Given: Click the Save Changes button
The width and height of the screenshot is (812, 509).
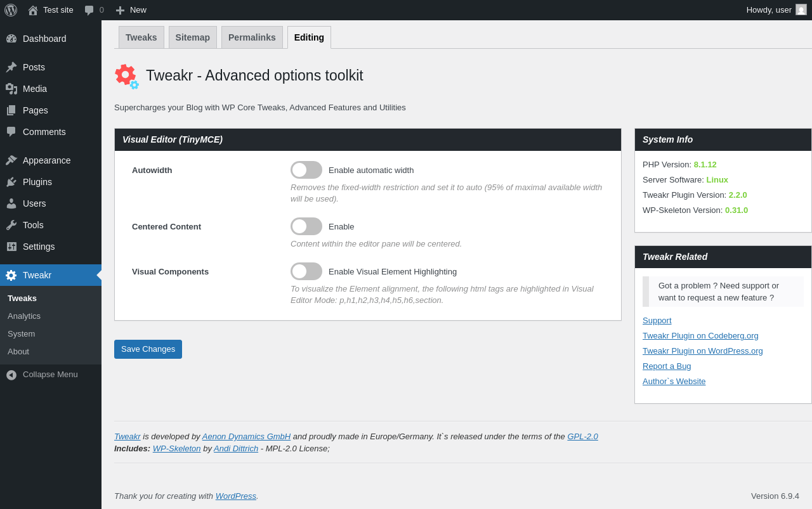Looking at the screenshot, I should [x=148, y=349].
